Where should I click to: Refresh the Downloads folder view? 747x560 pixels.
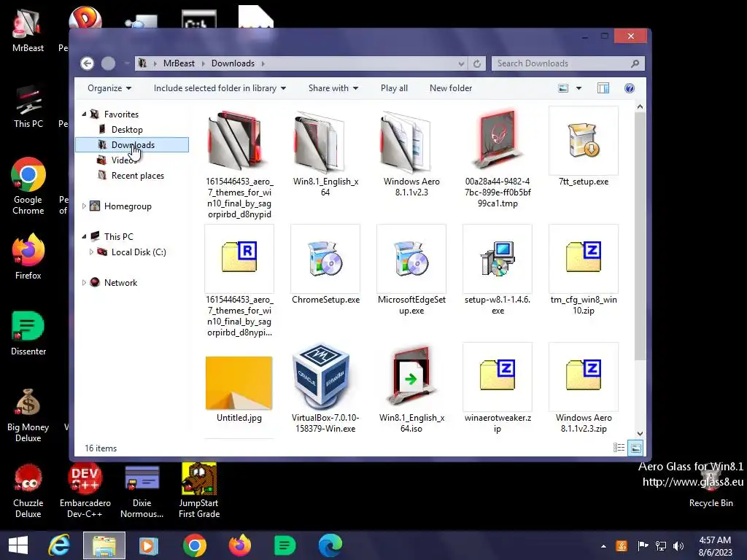pos(477,63)
